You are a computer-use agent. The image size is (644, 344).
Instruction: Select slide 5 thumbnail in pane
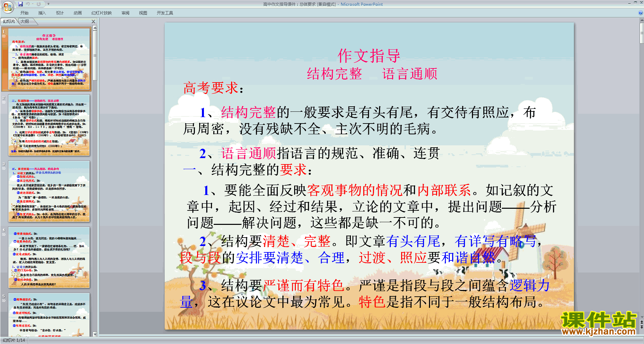click(x=49, y=314)
